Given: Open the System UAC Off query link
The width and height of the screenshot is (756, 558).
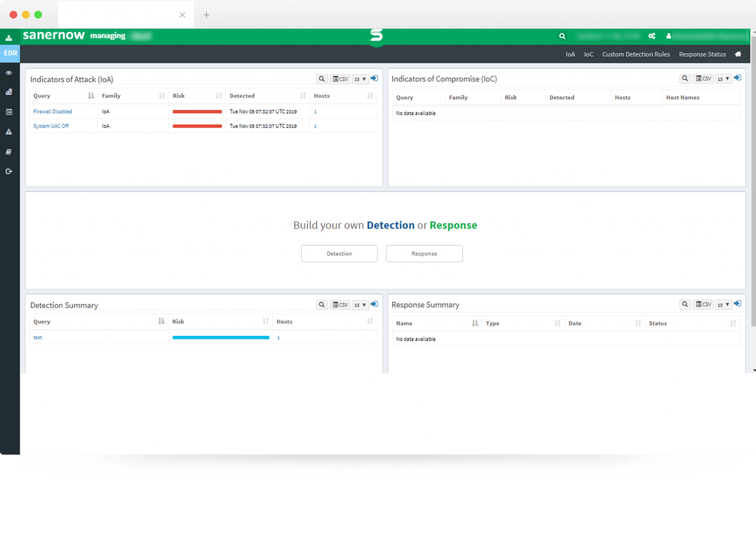Looking at the screenshot, I should point(51,126).
